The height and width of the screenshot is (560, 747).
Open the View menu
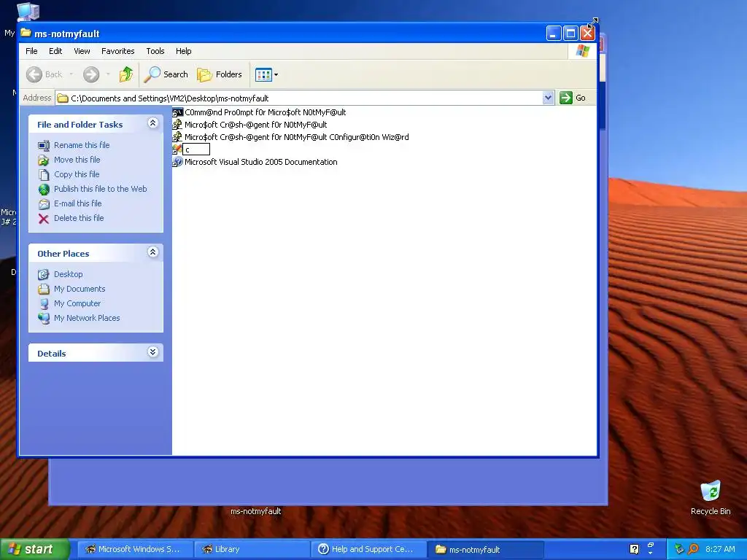(82, 51)
